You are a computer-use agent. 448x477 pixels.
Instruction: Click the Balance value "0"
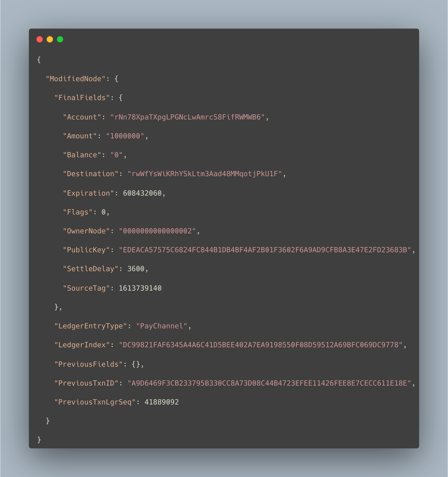(x=116, y=155)
